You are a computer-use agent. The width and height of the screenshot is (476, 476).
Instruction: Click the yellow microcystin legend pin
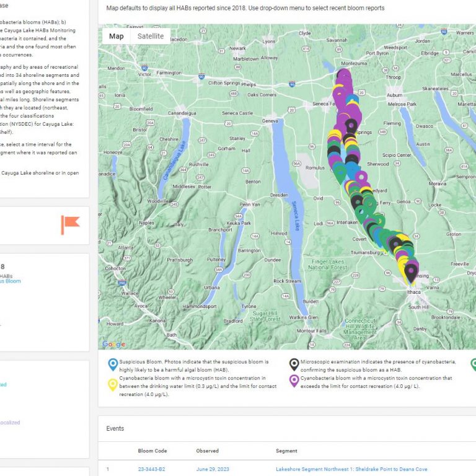(112, 384)
